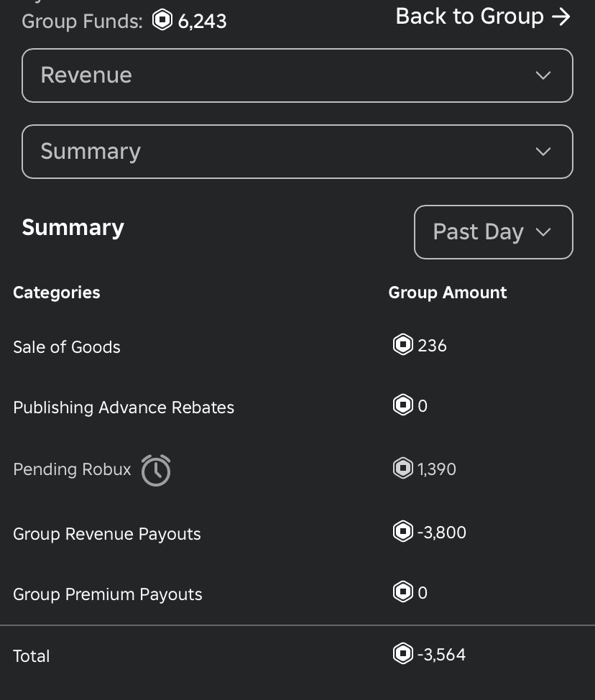595x700 pixels.
Task: Click the Robux icon next to Group Funds
Action: [162, 20]
